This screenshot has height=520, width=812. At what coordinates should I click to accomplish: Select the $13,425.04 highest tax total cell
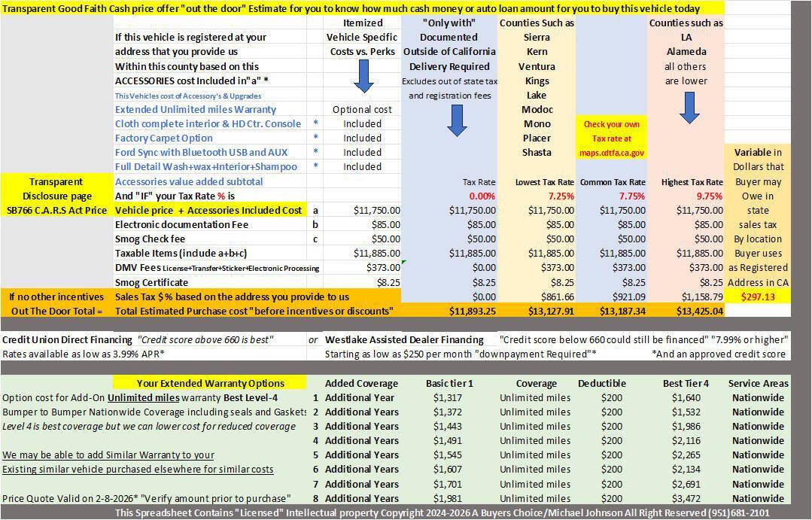coord(699,312)
